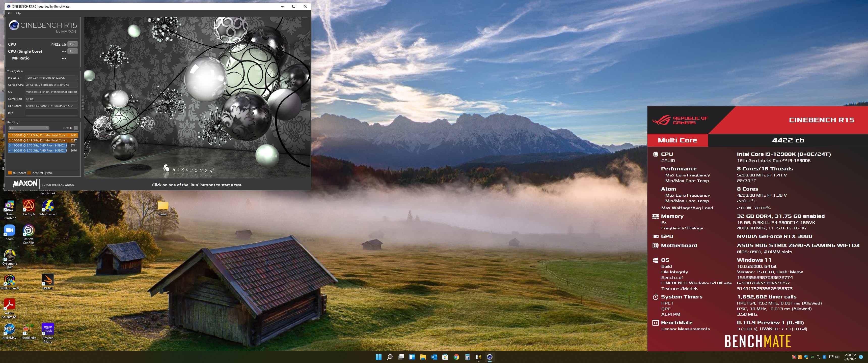Open Ubisoft Connect desktop shortcut
Viewport: 868px width, 363px height.
pos(29,234)
